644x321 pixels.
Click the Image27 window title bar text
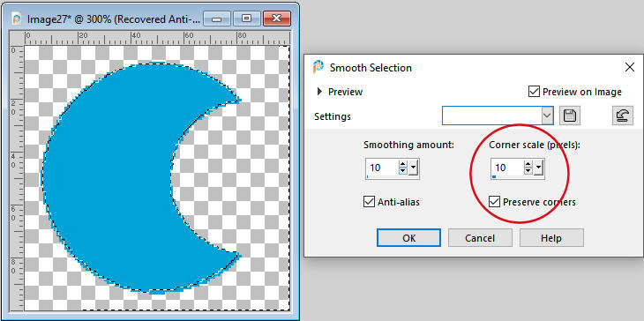114,19
